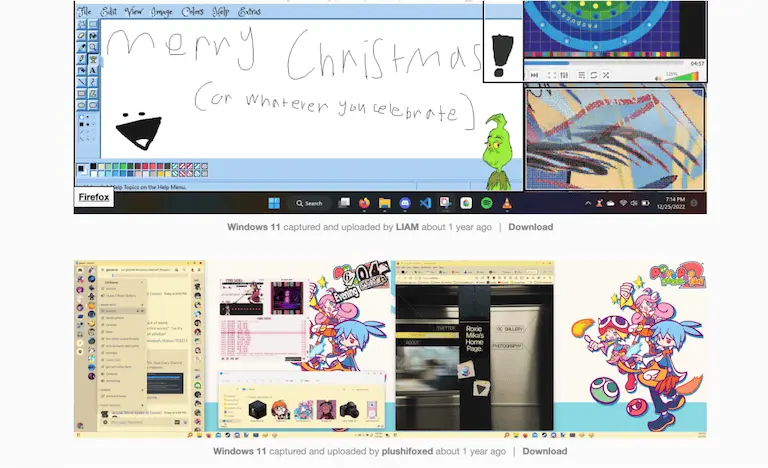Seek on the media player progress bar
The height and width of the screenshot is (468, 768).
pyautogui.click(x=604, y=63)
